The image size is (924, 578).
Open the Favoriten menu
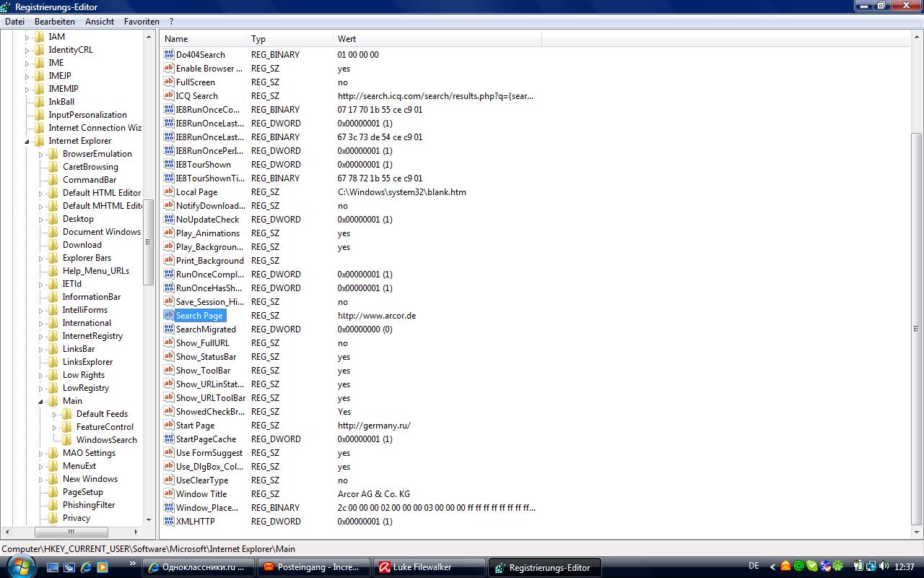pos(141,22)
